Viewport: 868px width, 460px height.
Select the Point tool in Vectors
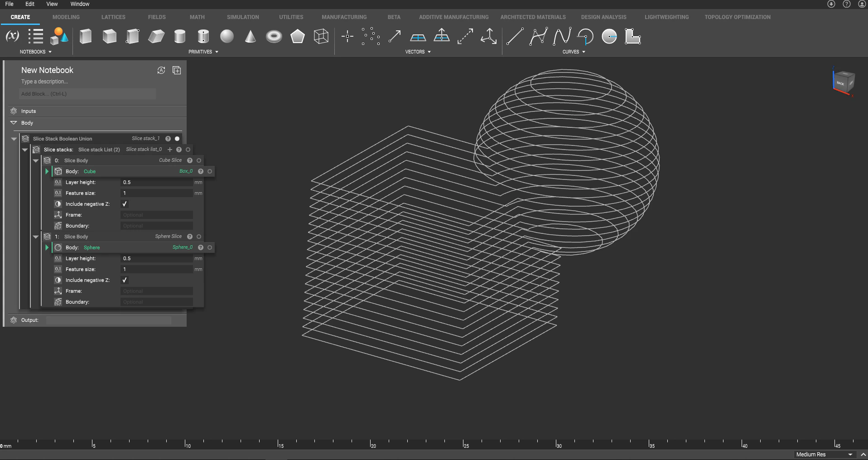pos(347,36)
